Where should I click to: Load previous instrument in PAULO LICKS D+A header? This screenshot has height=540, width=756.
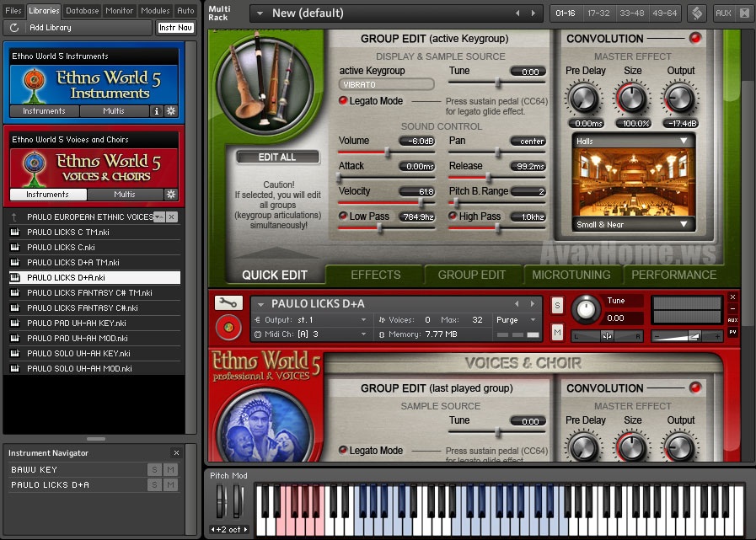click(x=517, y=304)
